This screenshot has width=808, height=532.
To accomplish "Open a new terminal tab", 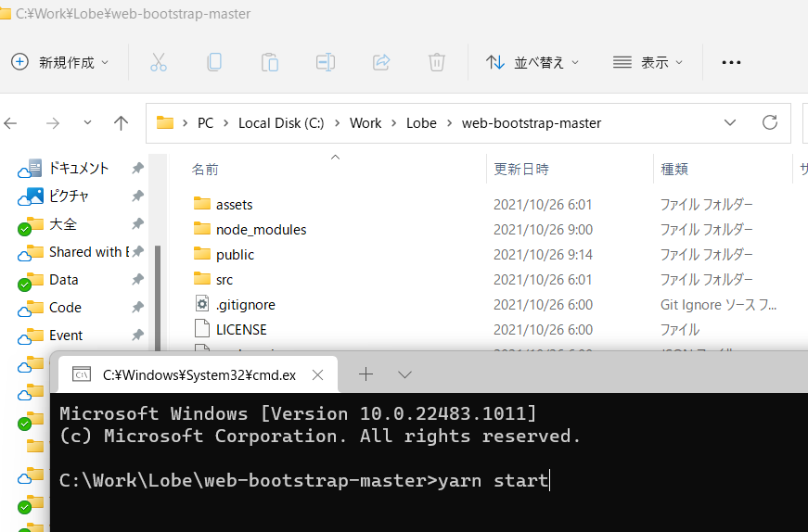I will pyautogui.click(x=366, y=374).
